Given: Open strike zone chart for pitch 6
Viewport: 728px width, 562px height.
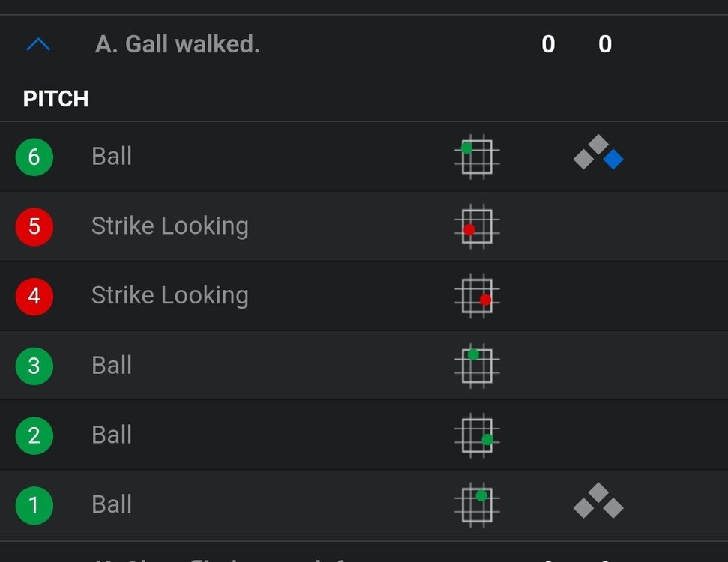Looking at the screenshot, I should (x=477, y=157).
